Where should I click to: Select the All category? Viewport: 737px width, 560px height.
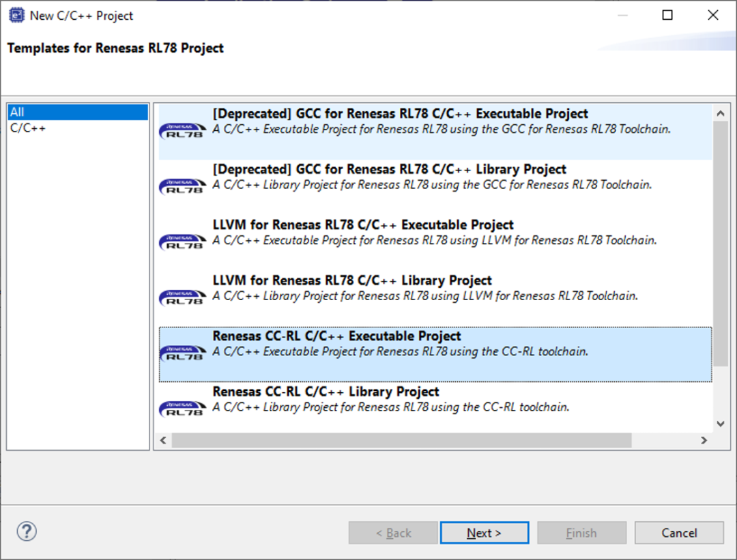pyautogui.click(x=78, y=112)
